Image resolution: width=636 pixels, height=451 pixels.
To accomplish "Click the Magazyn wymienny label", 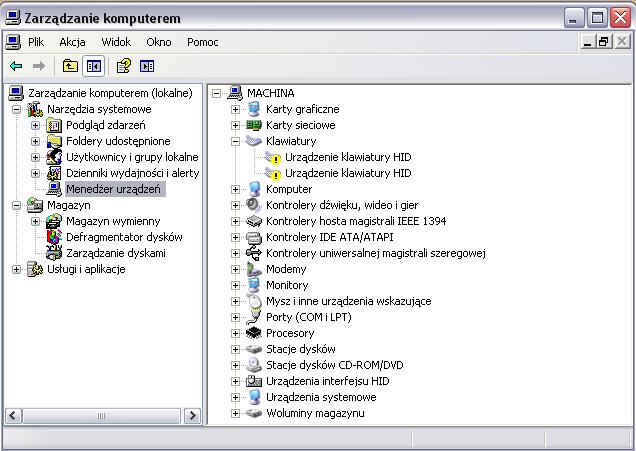I will coord(113,221).
